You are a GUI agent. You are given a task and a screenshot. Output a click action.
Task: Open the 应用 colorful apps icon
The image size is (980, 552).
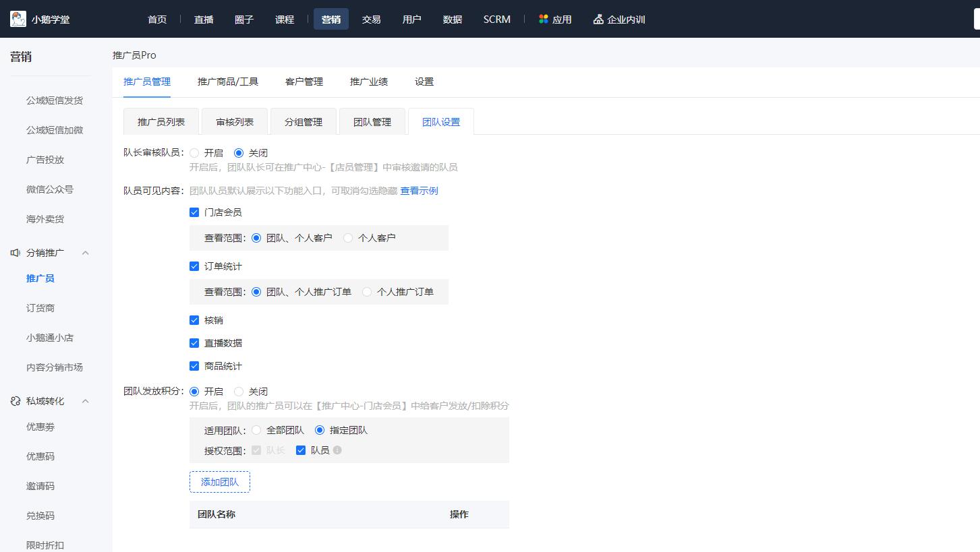tap(544, 19)
